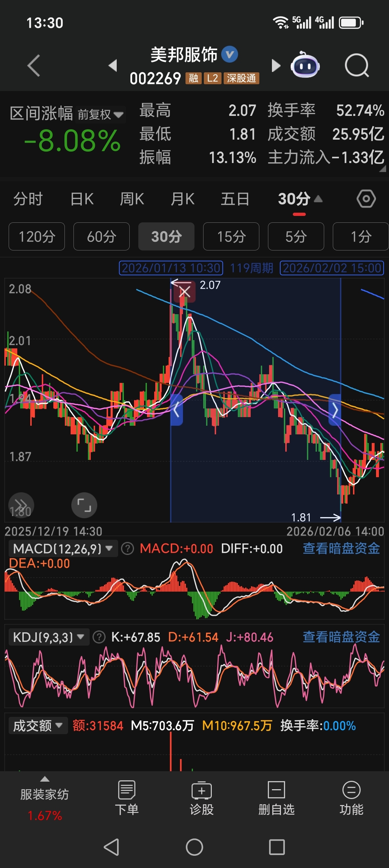389x868 pixels.
Task: Open 下单 order icon
Action: coord(127,798)
